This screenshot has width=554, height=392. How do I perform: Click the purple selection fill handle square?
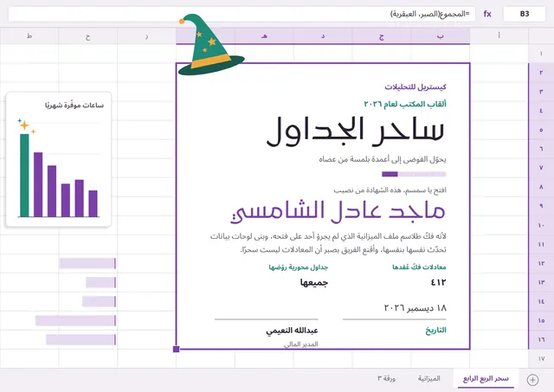tap(177, 350)
